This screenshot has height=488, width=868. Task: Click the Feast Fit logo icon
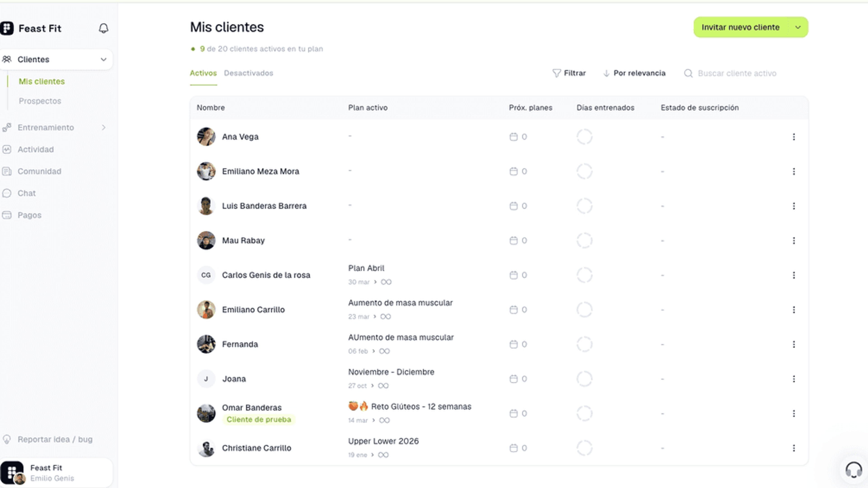coord(7,28)
